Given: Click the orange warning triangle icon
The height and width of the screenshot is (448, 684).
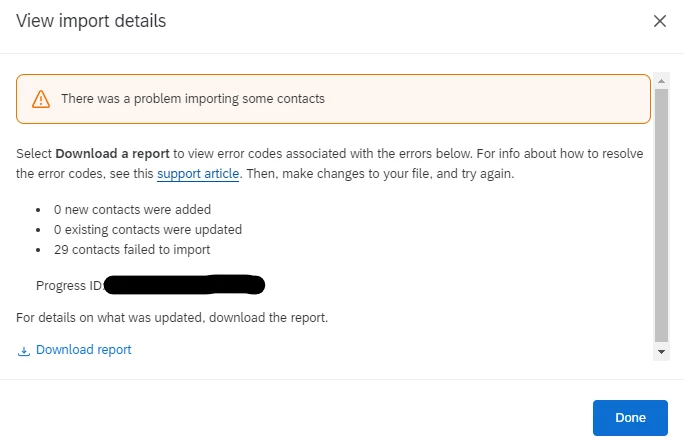Looking at the screenshot, I should [x=41, y=99].
